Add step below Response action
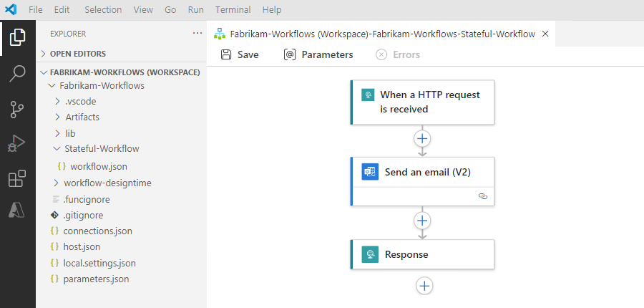 pyautogui.click(x=424, y=286)
